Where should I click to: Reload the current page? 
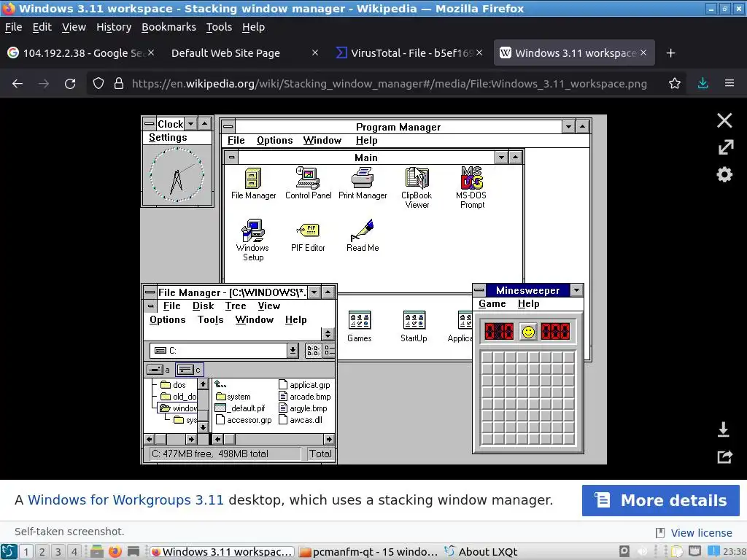[x=70, y=84]
